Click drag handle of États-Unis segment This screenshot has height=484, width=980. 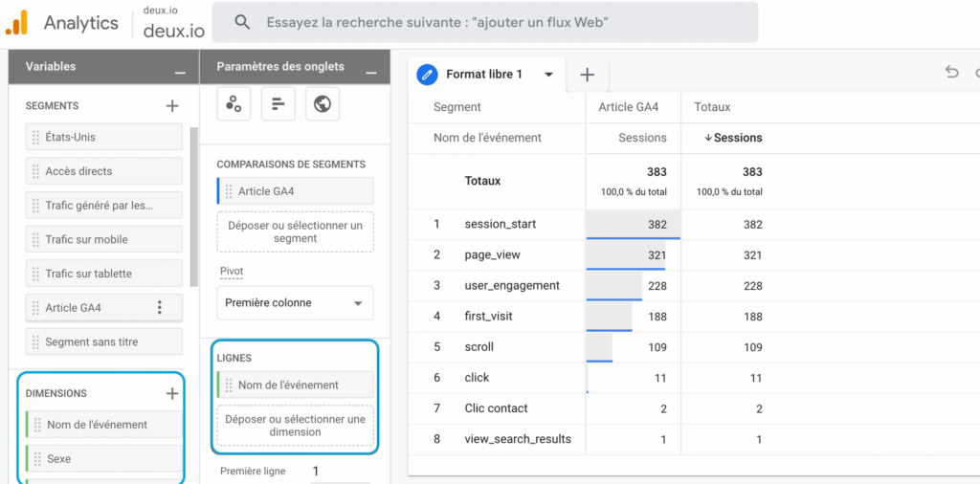[37, 137]
